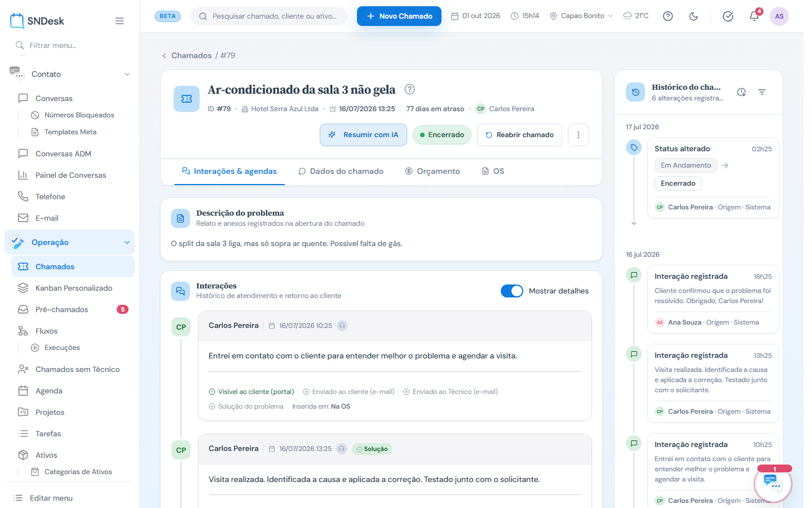Switch to dark mode moon icon

click(694, 16)
